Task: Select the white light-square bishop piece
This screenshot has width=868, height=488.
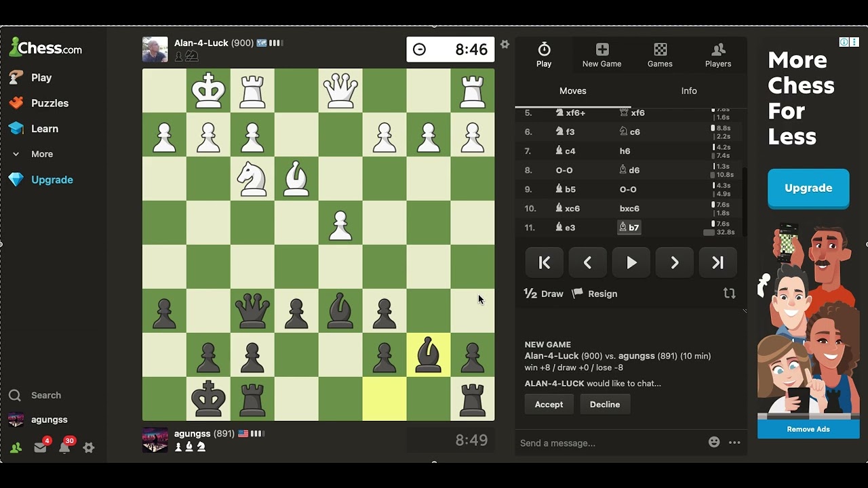Action: point(296,179)
